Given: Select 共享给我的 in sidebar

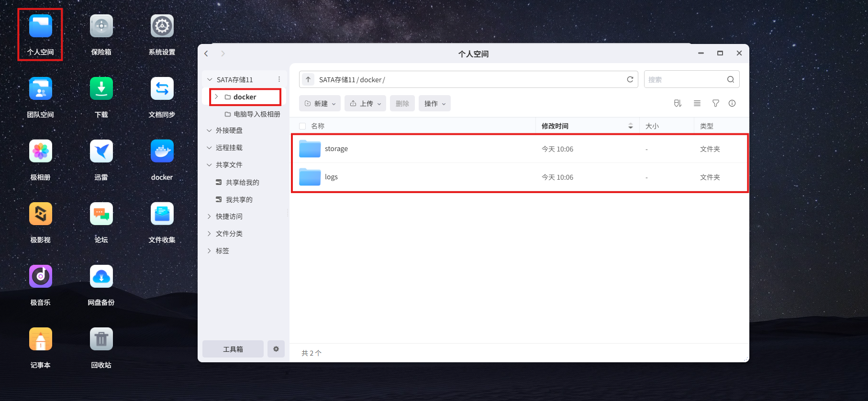Looking at the screenshot, I should point(242,183).
